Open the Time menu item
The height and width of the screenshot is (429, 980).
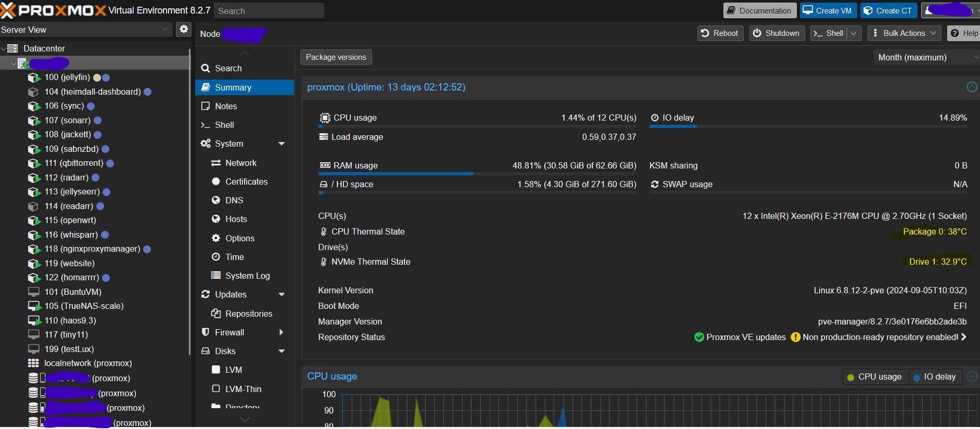click(245, 257)
